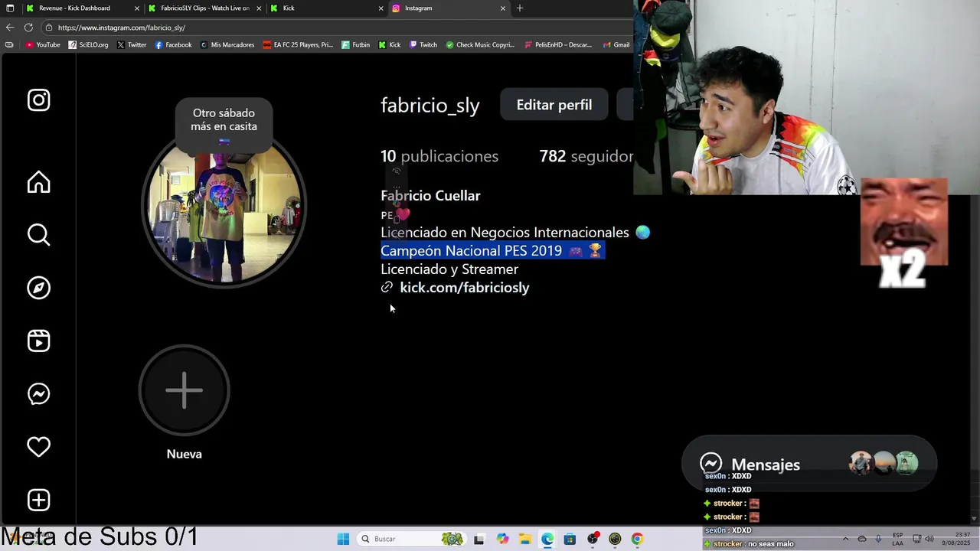
Task: Click the site info icon in address bar
Action: pos(49,28)
